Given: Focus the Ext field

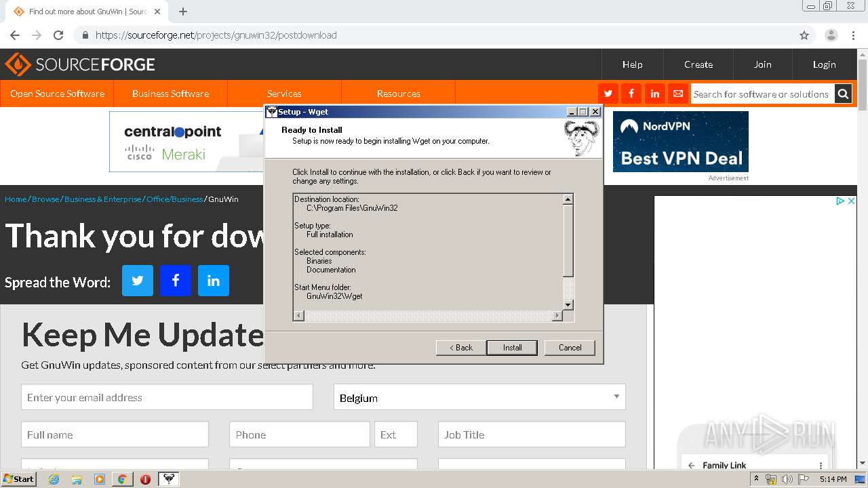Looking at the screenshot, I should coord(396,434).
